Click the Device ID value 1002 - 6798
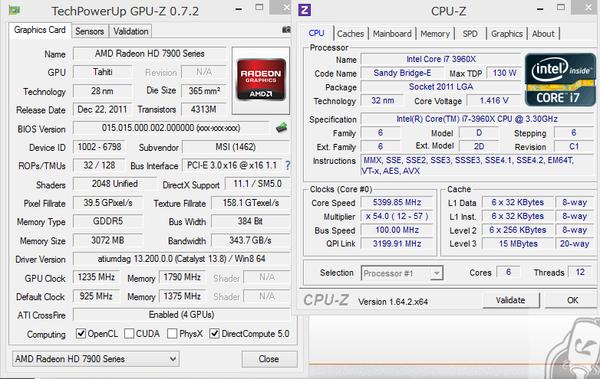Screen dimensions: 600x379 (x=99, y=147)
